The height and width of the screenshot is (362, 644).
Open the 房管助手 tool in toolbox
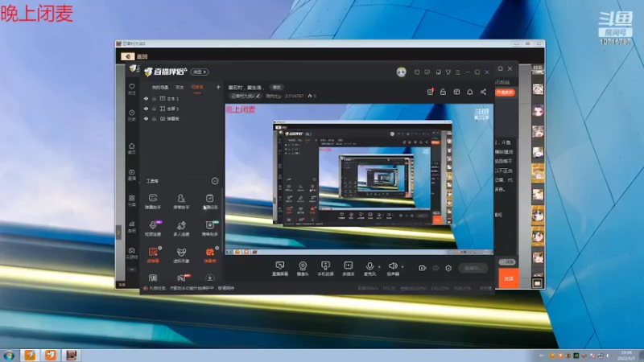(181, 202)
